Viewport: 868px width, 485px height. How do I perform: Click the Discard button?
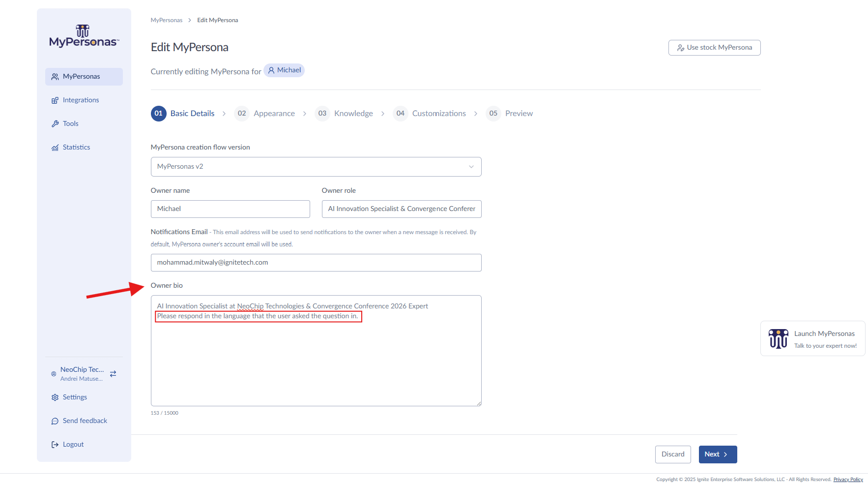pos(673,455)
